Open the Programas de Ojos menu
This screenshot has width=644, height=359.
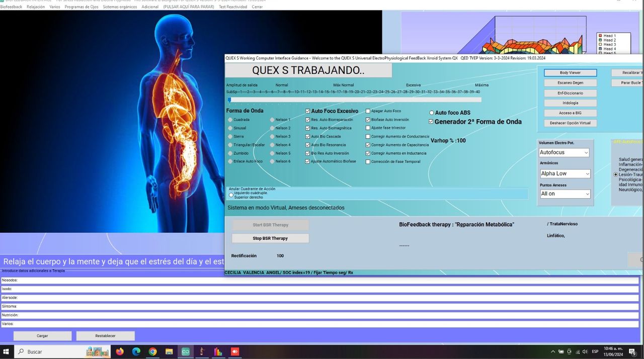[x=82, y=7]
